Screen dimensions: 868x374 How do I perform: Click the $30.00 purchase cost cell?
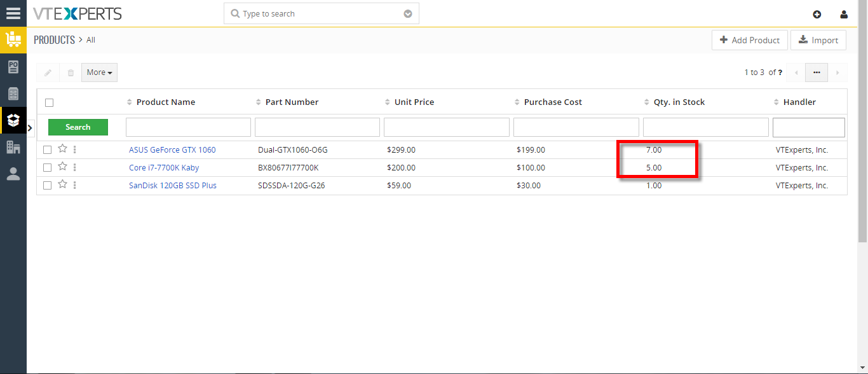point(529,186)
